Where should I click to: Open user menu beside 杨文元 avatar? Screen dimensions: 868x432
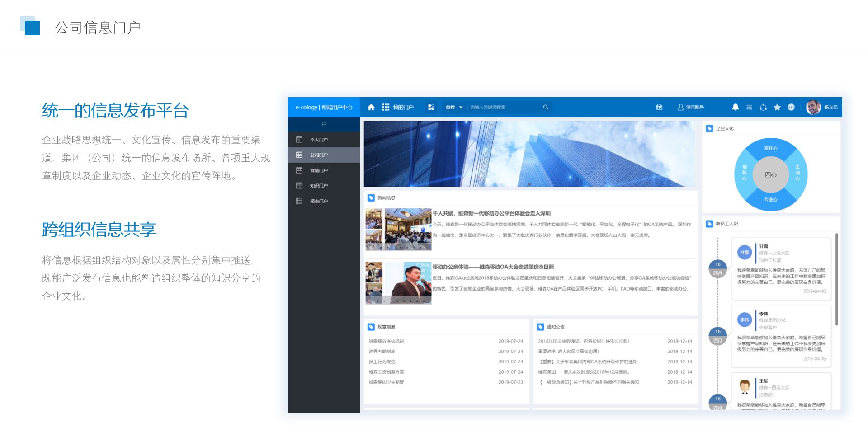pyautogui.click(x=822, y=107)
